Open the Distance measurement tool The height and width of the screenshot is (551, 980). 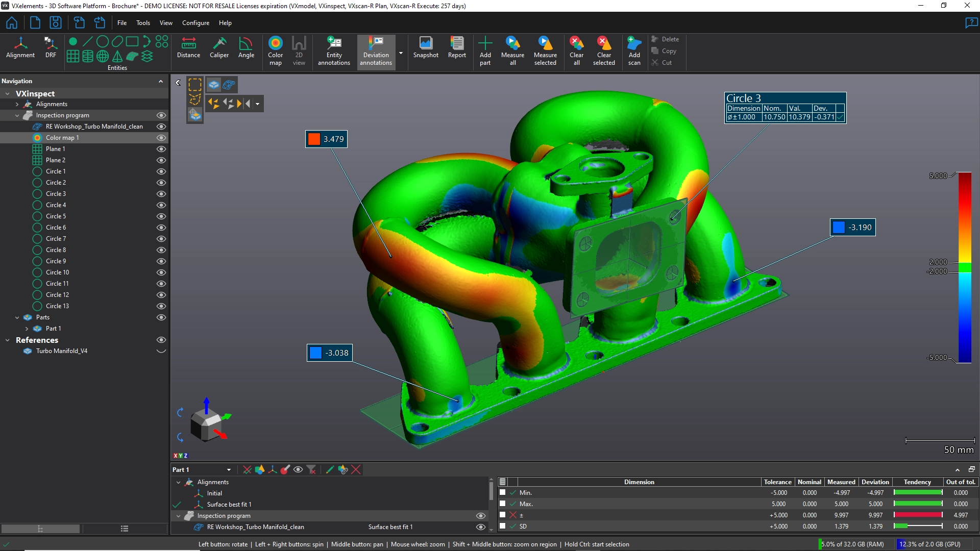(188, 47)
